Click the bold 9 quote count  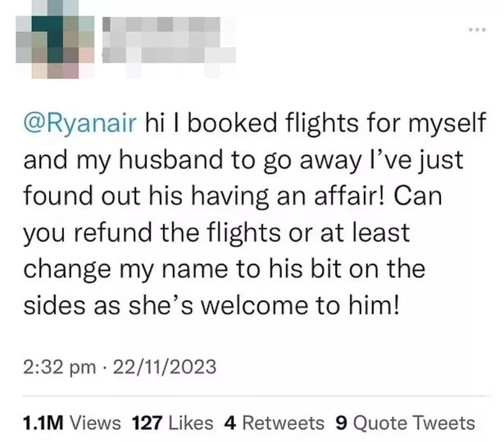pyautogui.click(x=342, y=422)
